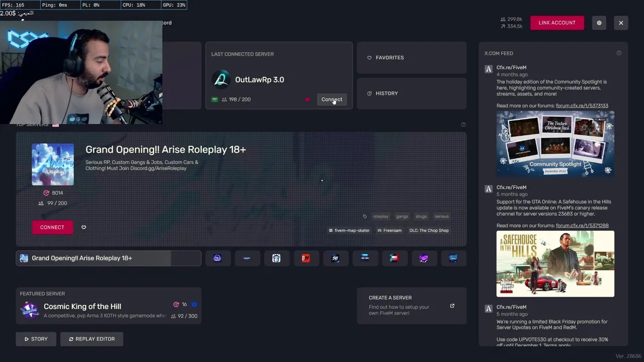The width and height of the screenshot is (644, 362).
Task: Click the blue badge on Cosmic server
Action: click(x=194, y=304)
